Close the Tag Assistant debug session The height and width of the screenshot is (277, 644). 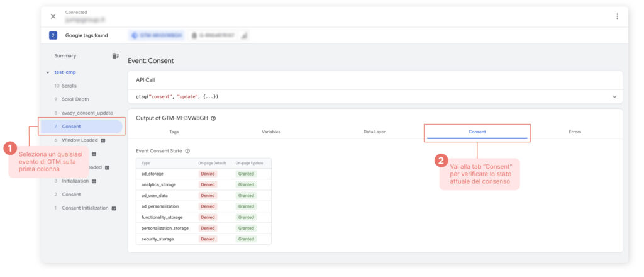tap(53, 16)
